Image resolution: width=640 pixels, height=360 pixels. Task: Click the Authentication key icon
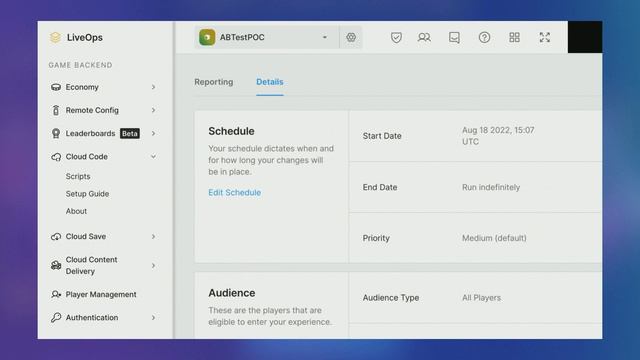click(56, 318)
